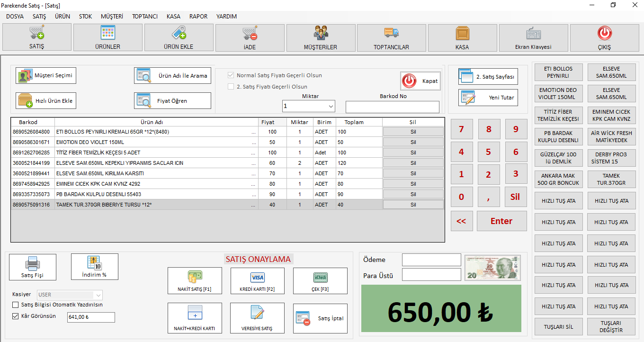
Task: Uncheck the Kâr Görünsün checkbox
Action: [16, 316]
